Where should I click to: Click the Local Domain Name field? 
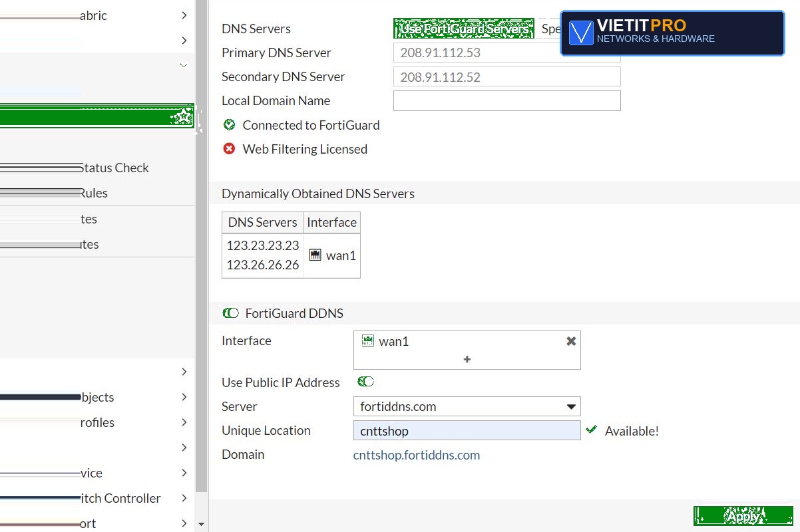[x=507, y=100]
